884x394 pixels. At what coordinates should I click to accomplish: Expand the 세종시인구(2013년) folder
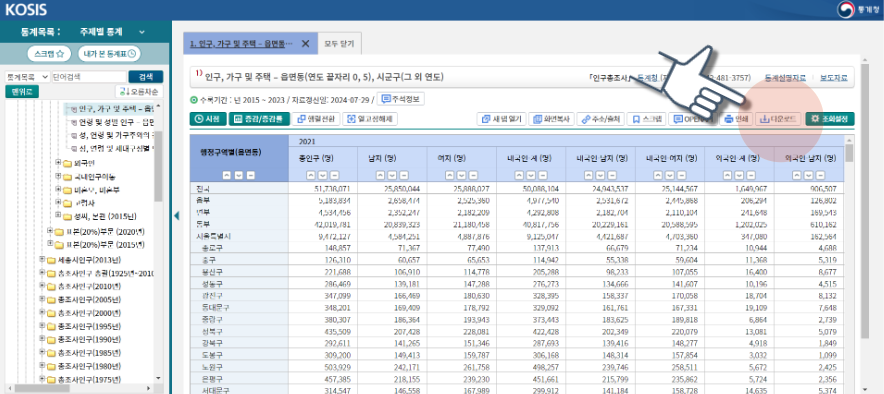pyautogui.click(x=42, y=260)
